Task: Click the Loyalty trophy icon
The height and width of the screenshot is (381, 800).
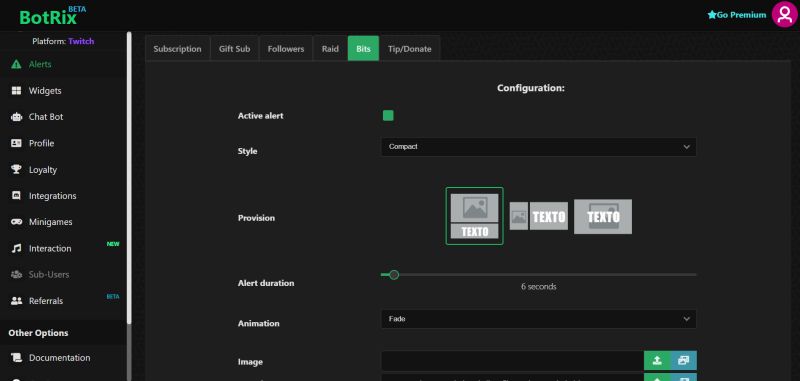Action: [16, 169]
